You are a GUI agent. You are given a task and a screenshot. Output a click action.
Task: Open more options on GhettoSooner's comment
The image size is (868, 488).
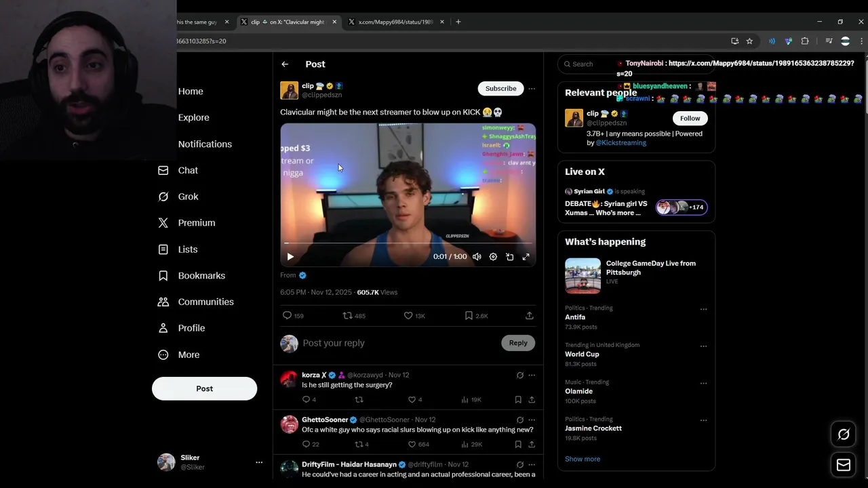pos(532,420)
